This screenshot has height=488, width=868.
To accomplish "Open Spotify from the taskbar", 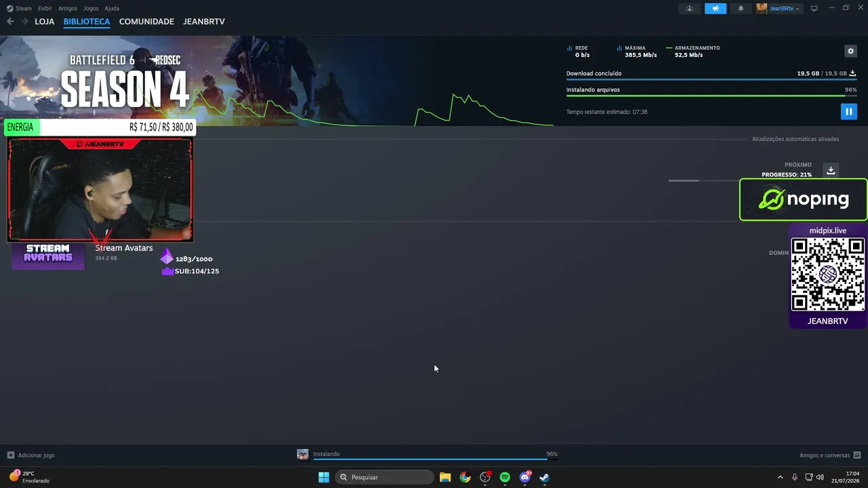I will [505, 477].
